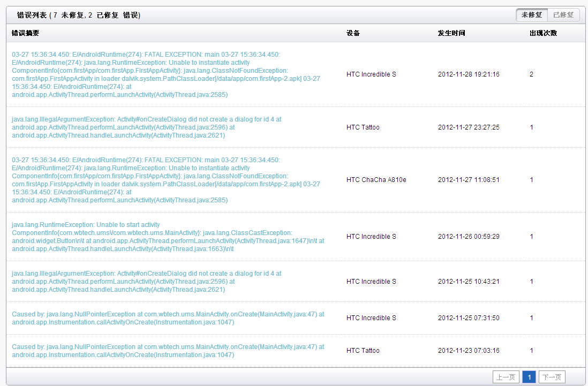588x386 pixels.
Task: Open FATAL EXCEPTION error on HTC ChaCha row
Action: pyautogui.click(x=166, y=180)
